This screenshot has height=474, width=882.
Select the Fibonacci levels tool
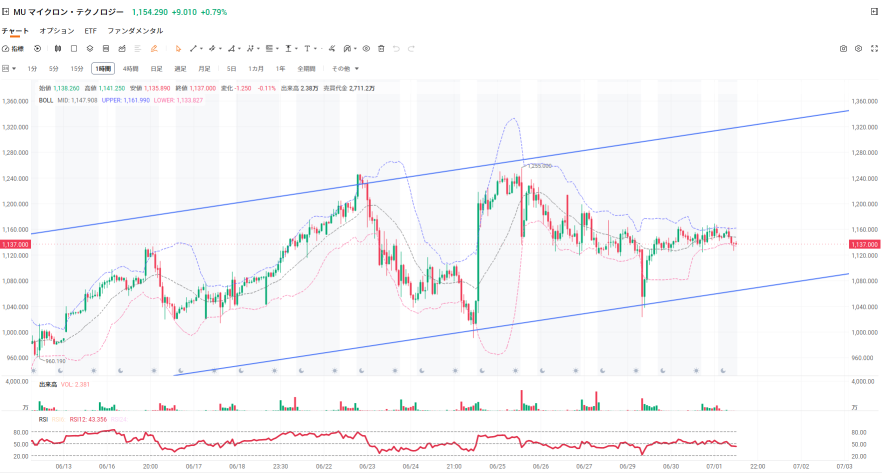pyautogui.click(x=269, y=49)
